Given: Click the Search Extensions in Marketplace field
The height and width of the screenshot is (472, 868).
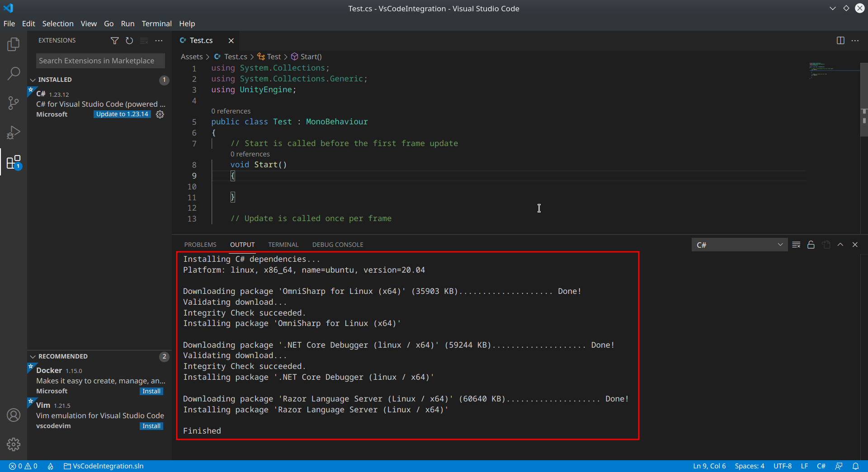Looking at the screenshot, I should pyautogui.click(x=100, y=61).
